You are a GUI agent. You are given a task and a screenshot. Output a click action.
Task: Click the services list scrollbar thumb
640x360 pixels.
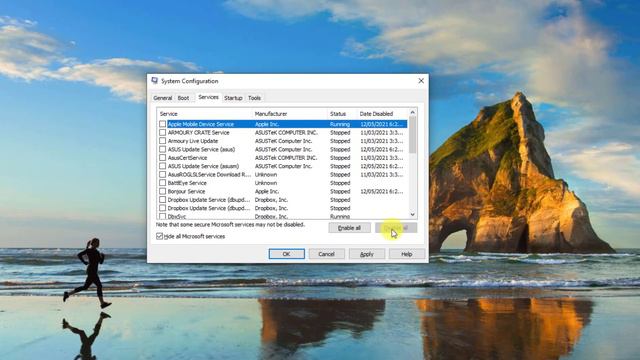pyautogui.click(x=412, y=135)
